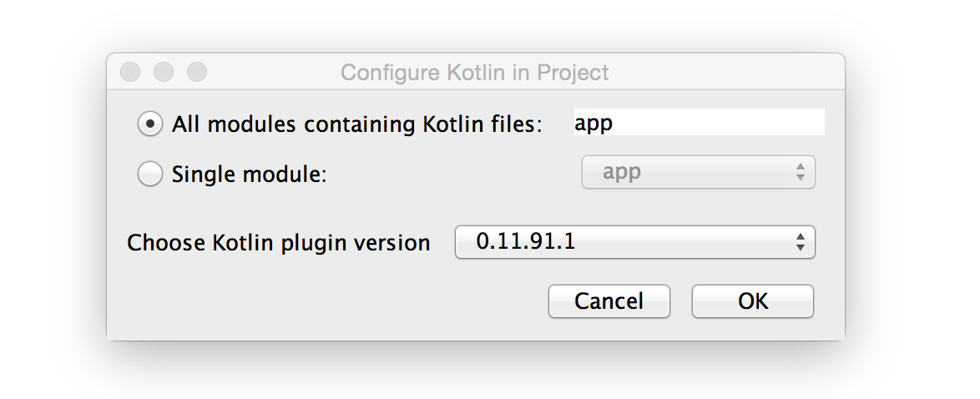
Task: Click the up/down arrows on the Single module dropdown
Action: point(801,173)
